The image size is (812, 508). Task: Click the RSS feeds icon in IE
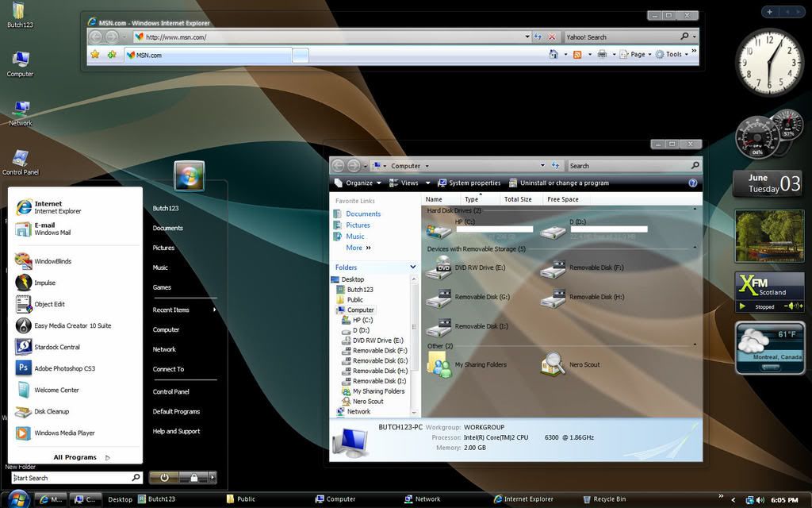[x=577, y=55]
